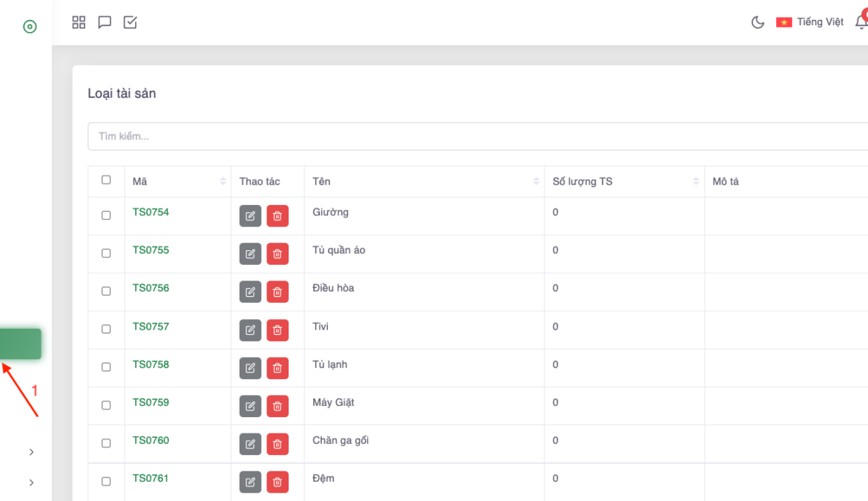Delete the Tivi row with trash icon
The image size is (868, 501).
(x=277, y=330)
